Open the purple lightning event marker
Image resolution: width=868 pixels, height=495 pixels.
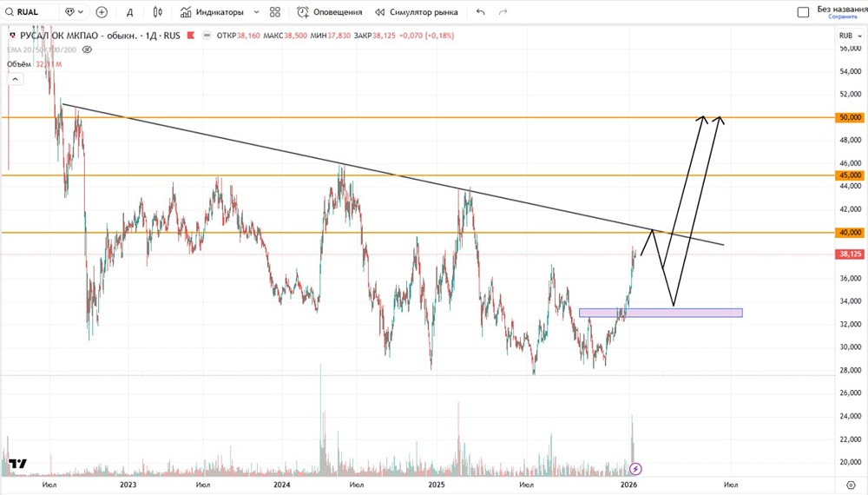coord(635,469)
